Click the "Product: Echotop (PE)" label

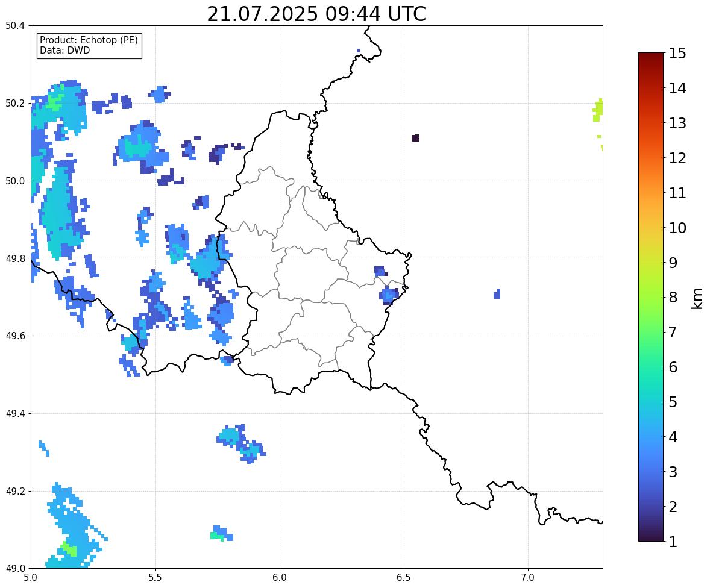pos(89,40)
